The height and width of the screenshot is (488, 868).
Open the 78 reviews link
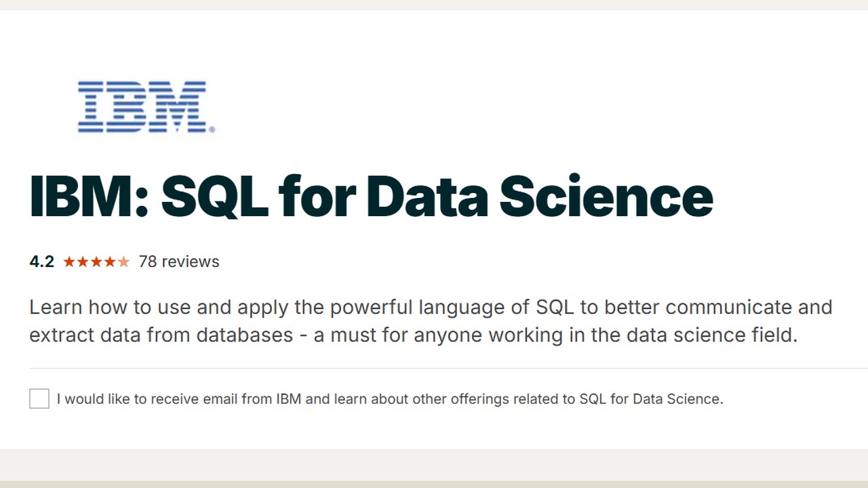click(179, 262)
